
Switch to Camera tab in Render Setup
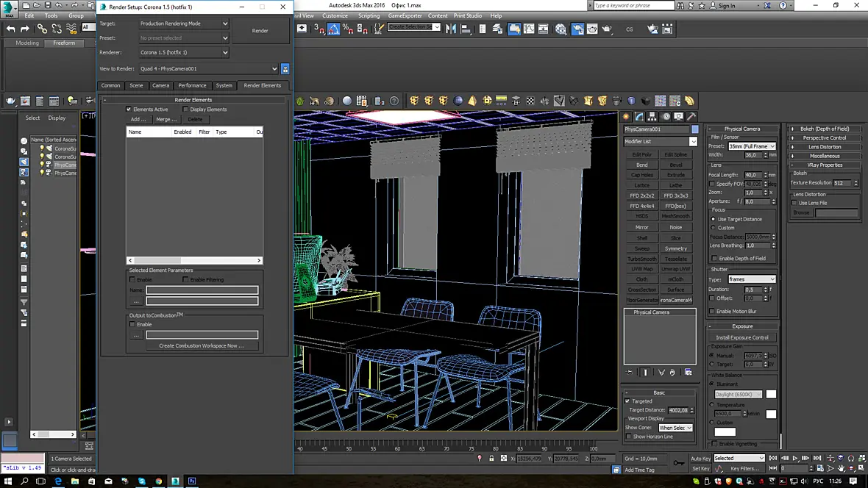pyautogui.click(x=160, y=86)
